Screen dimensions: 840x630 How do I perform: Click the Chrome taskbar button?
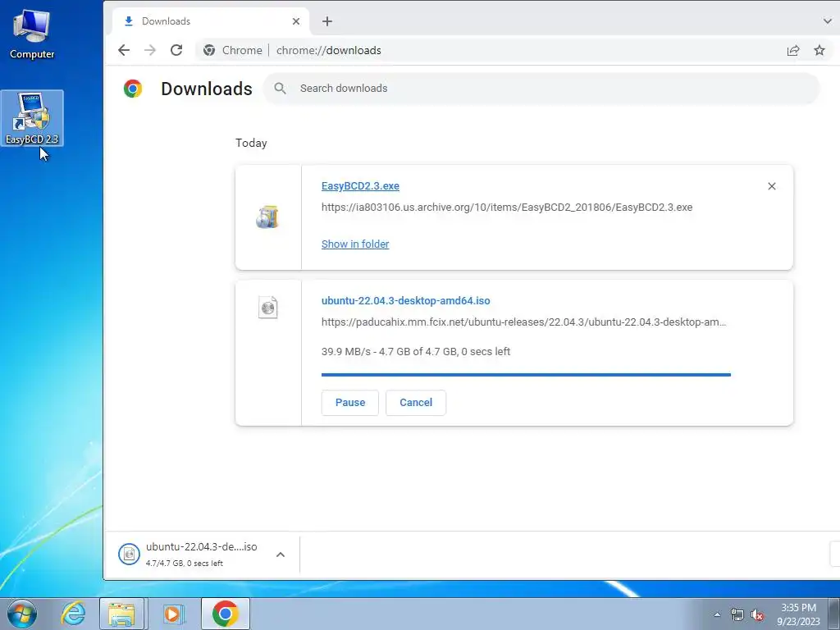[x=226, y=614]
